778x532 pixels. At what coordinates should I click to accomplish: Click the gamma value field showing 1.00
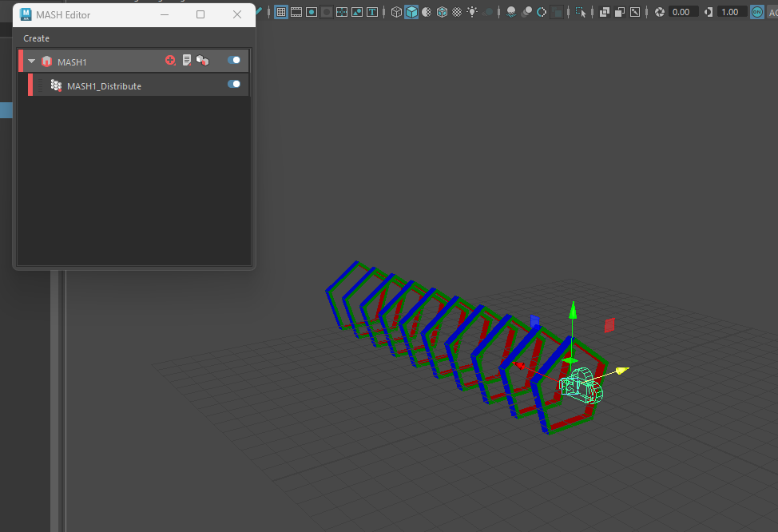point(729,12)
